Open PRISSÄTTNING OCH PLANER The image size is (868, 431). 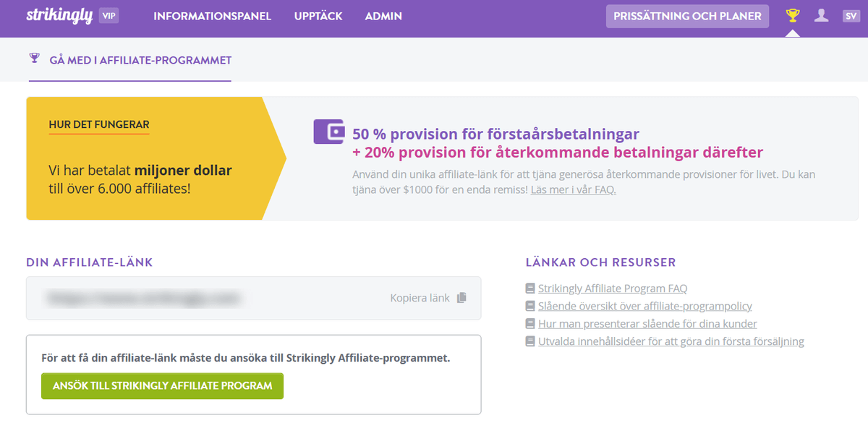[x=687, y=16]
